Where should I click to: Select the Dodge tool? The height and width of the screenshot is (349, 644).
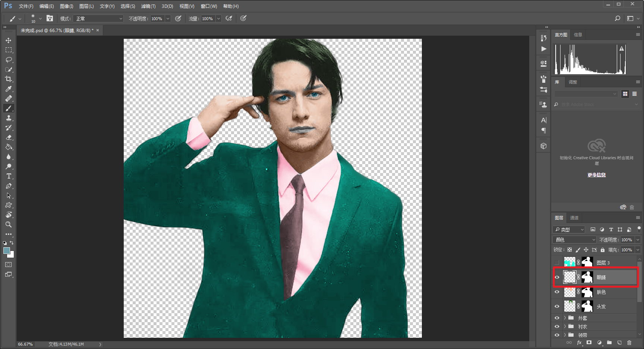pos(9,166)
